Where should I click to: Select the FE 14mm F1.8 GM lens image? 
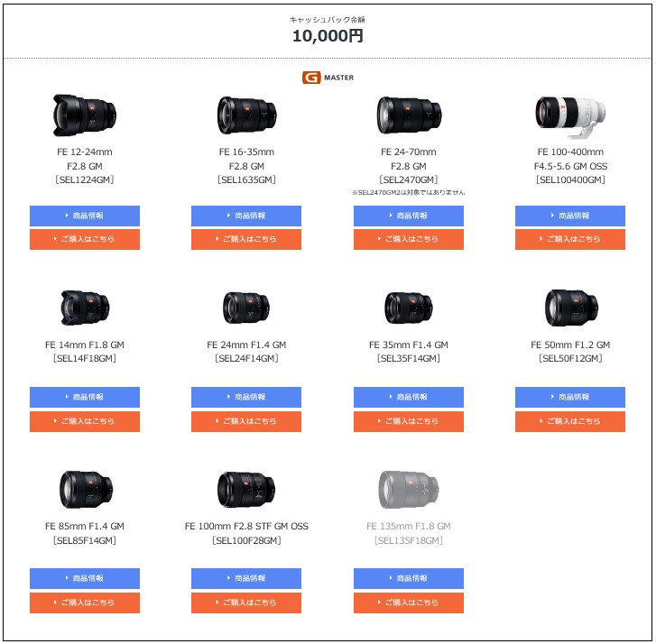click(85, 308)
